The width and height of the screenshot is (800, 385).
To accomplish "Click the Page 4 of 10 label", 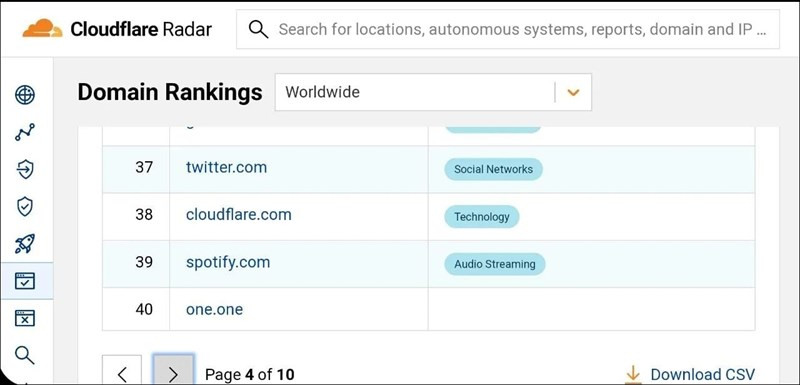I will tap(249, 375).
